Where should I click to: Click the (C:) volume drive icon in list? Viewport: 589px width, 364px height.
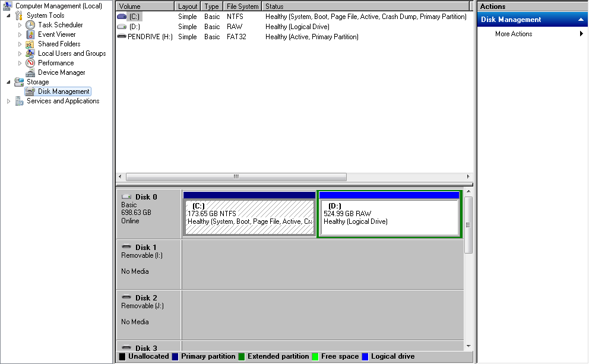point(122,17)
